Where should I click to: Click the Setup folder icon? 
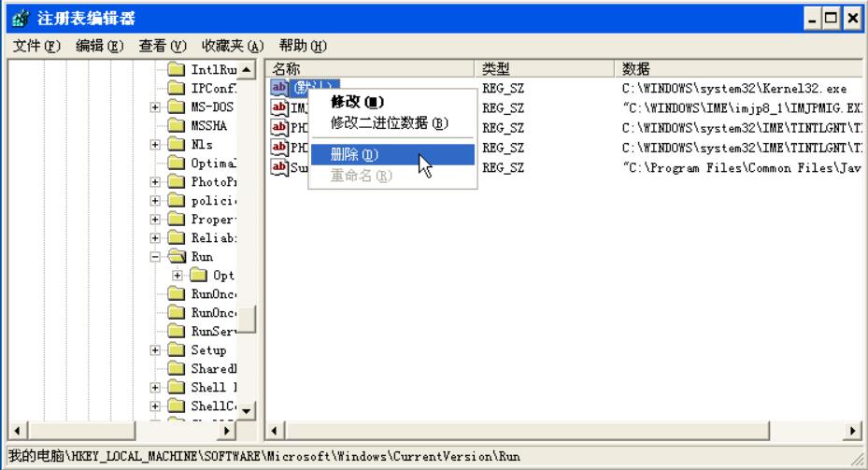click(x=176, y=349)
